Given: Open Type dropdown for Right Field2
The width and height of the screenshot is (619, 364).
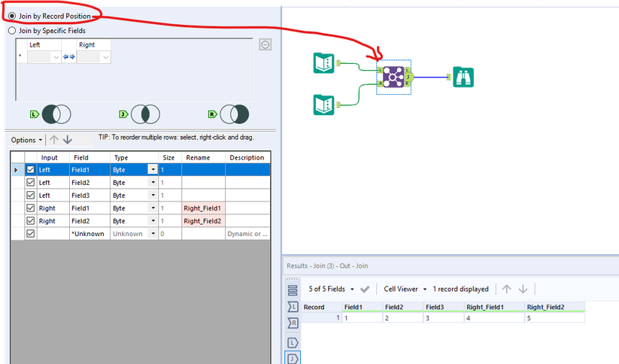Looking at the screenshot, I should click(153, 220).
